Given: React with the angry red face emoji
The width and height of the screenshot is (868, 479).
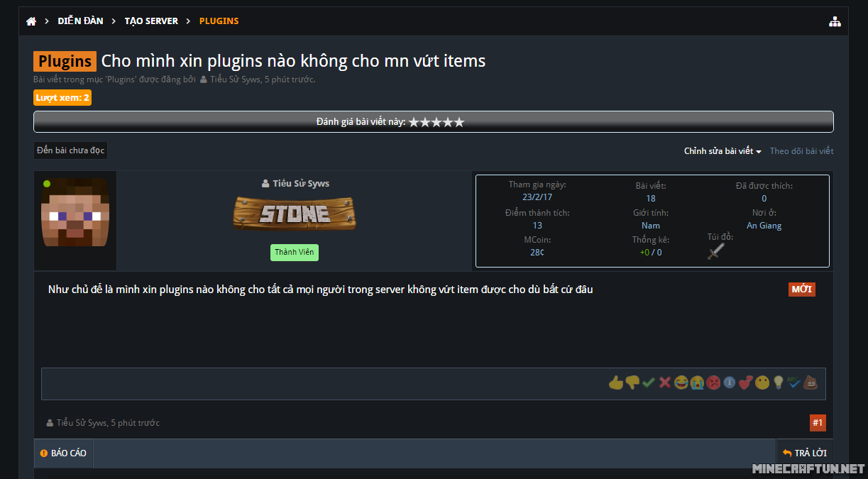Looking at the screenshot, I should [713, 383].
